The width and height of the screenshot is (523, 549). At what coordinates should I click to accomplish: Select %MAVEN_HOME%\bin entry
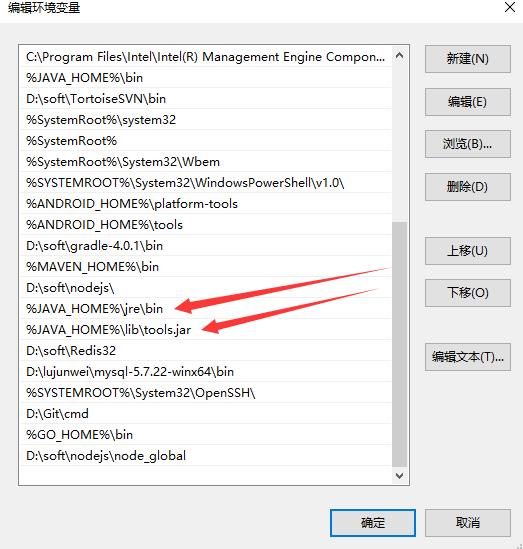[x=205, y=266]
